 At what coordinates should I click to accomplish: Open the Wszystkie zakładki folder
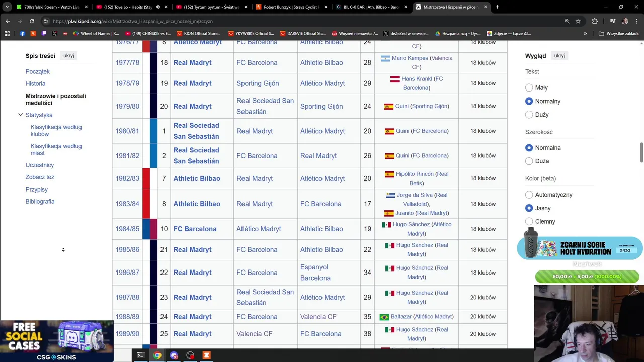point(619,34)
